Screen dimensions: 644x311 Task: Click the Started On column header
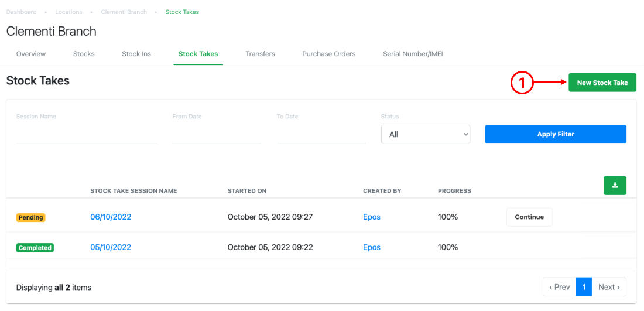coord(247,191)
